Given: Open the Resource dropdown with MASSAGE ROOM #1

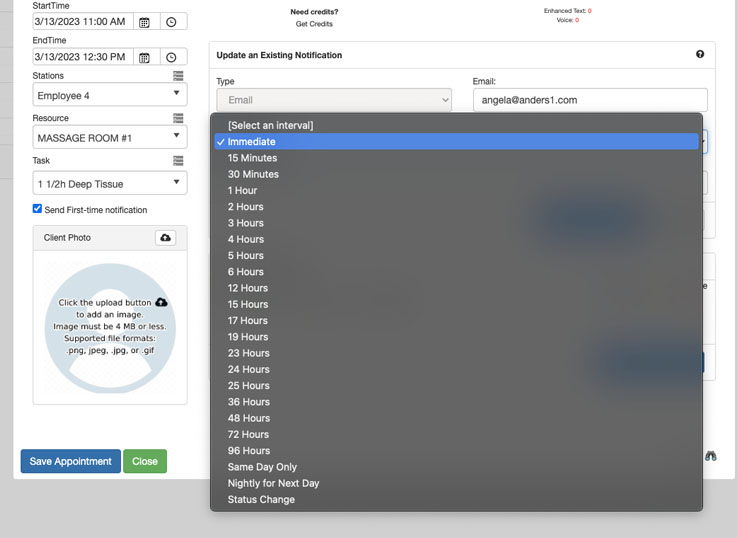Looking at the screenshot, I should tap(109, 137).
